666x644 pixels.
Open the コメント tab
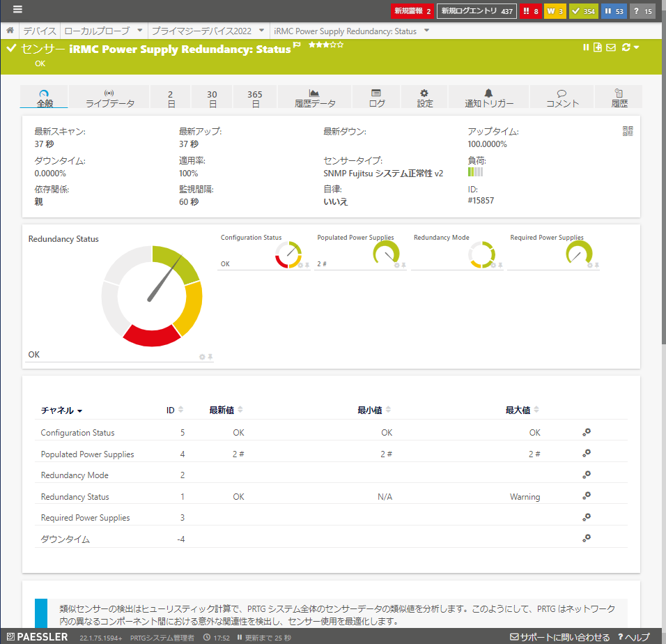pos(562,98)
